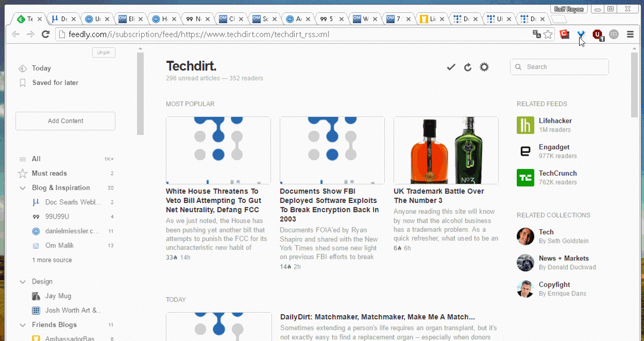The image size is (644, 341).
Task: Click the browser reload button
Action: [x=46, y=34]
